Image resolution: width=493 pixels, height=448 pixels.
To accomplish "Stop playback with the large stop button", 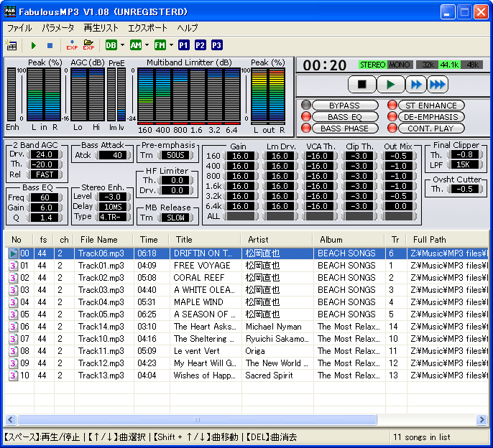I will coord(362,85).
